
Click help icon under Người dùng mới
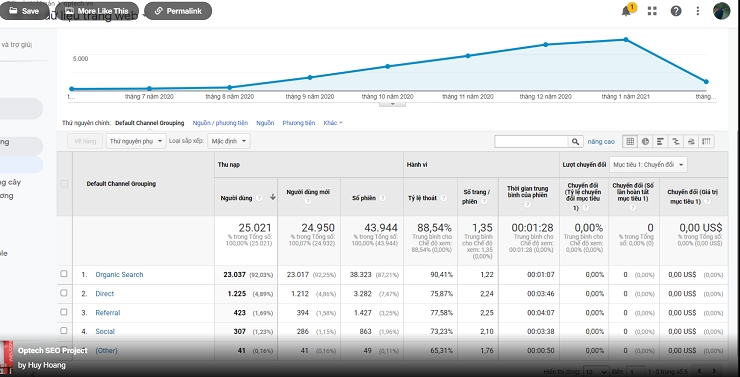pos(308,201)
